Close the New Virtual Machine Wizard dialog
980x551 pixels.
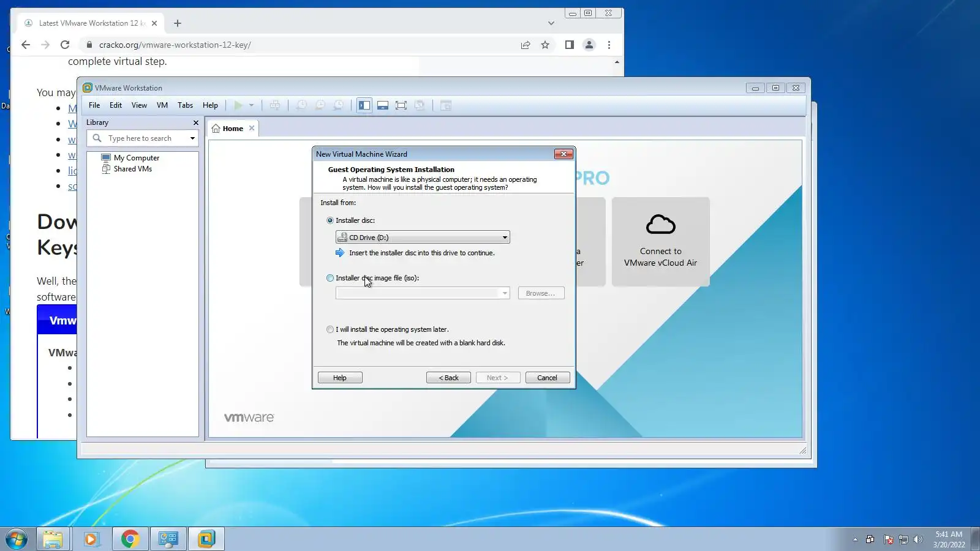point(563,154)
